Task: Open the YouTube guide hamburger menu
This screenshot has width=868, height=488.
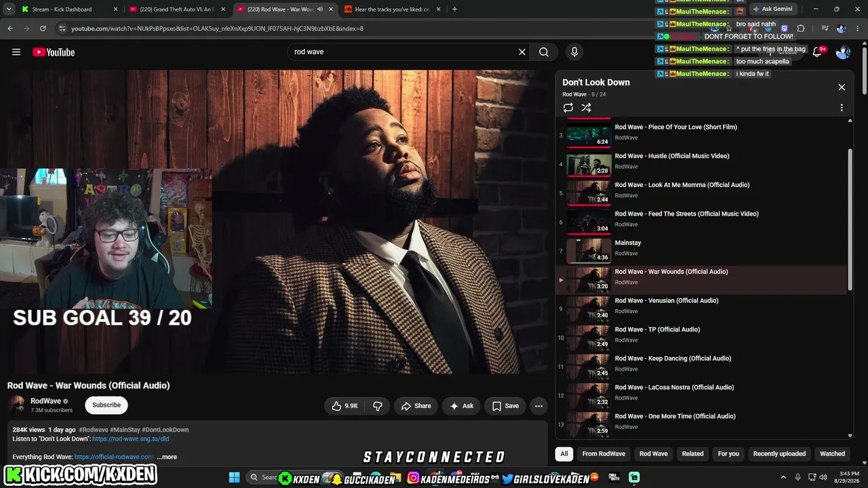Action: pyautogui.click(x=16, y=52)
